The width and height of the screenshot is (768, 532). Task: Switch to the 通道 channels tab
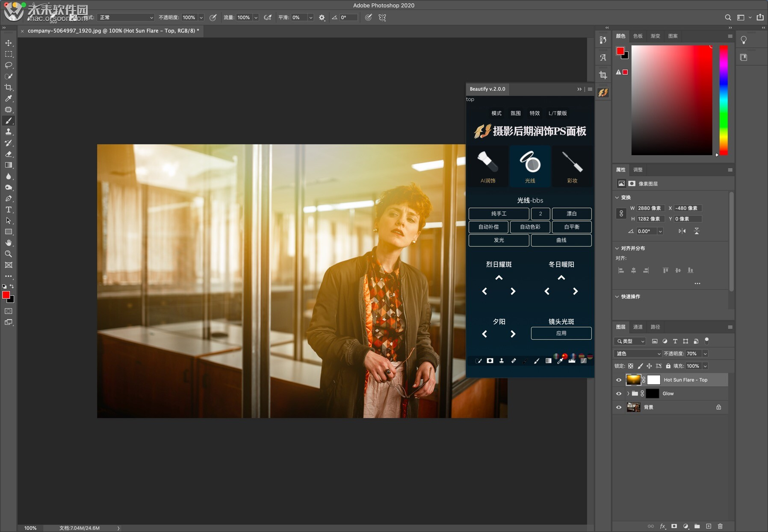(638, 326)
